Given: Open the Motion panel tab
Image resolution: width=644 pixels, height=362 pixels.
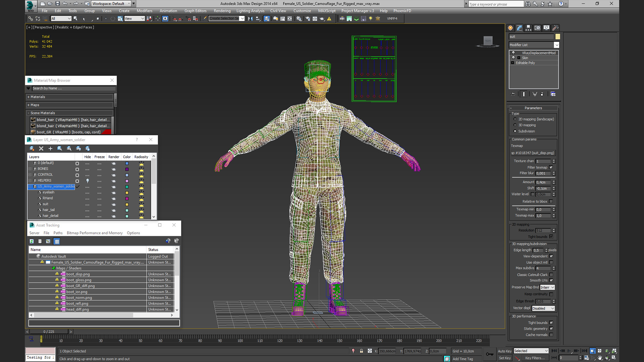Looking at the screenshot, I should point(537,28).
